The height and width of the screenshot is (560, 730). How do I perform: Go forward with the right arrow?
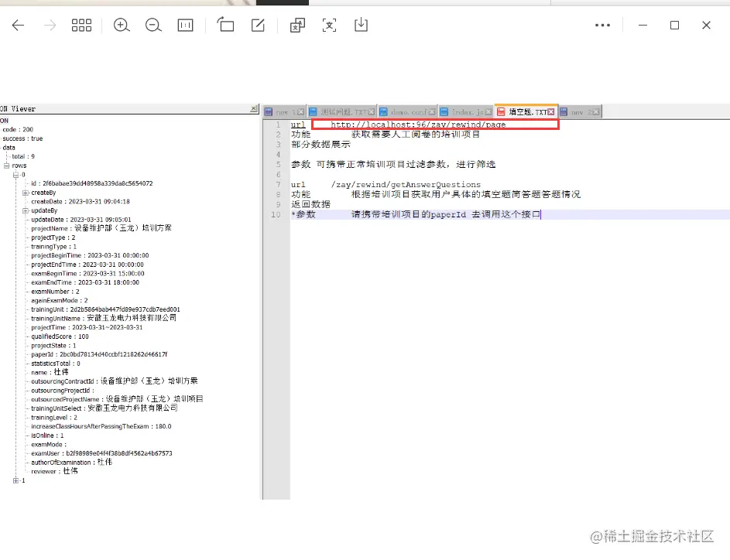50,25
